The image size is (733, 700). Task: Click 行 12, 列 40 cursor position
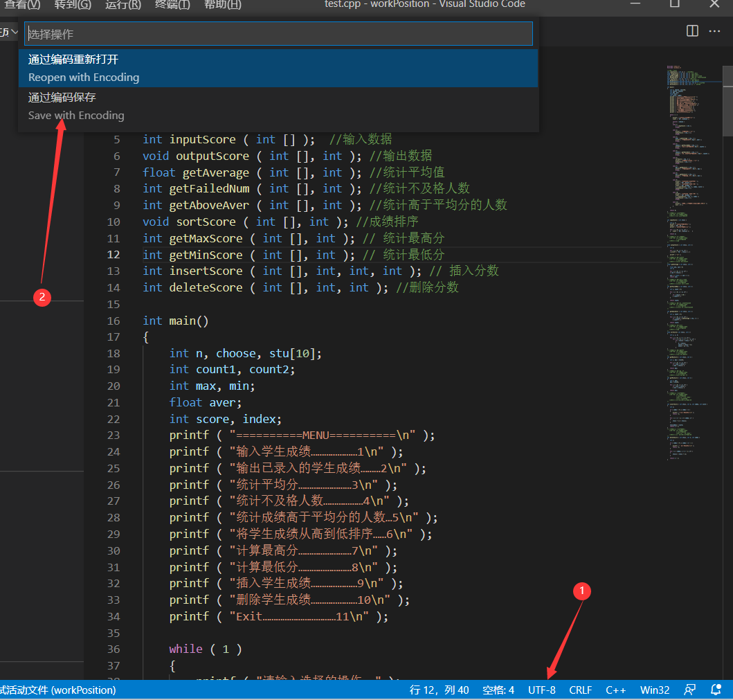[439, 690]
